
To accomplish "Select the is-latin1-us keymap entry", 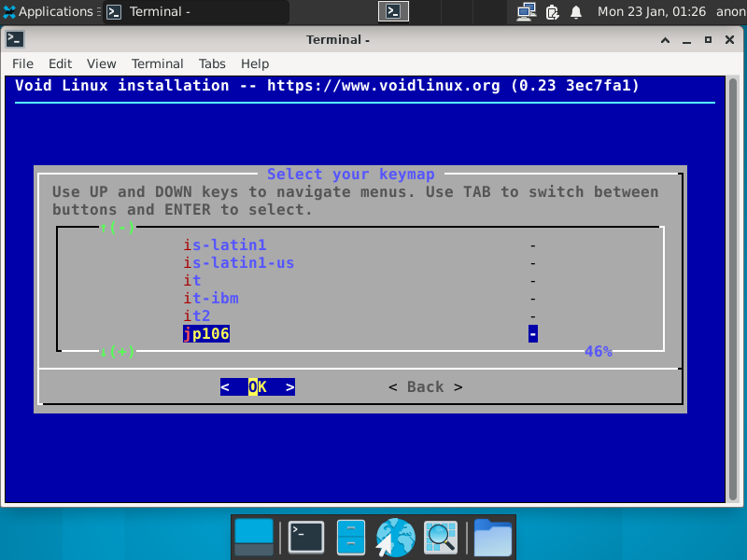I will pos(239,263).
